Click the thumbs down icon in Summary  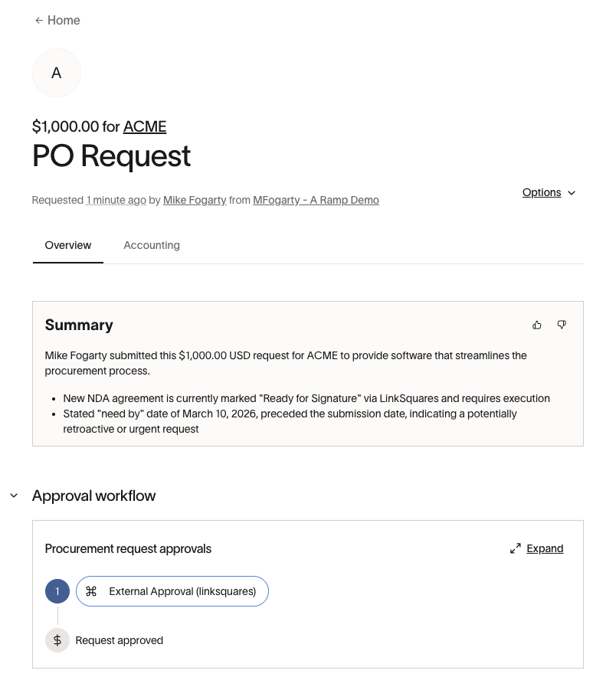pyautogui.click(x=562, y=325)
